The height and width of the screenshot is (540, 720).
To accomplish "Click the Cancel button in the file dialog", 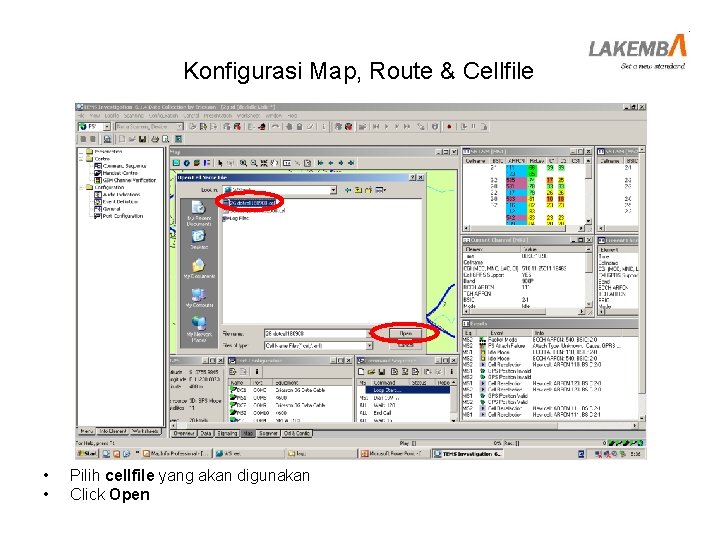I will tap(405, 344).
